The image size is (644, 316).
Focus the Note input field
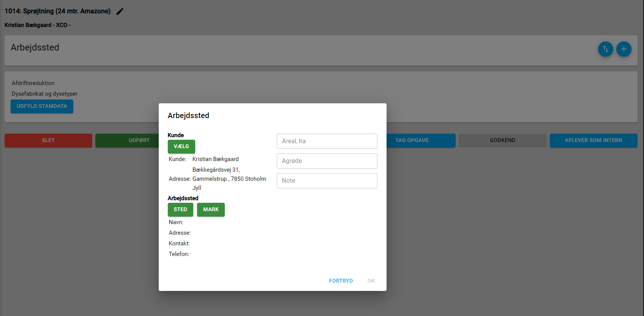point(327,181)
